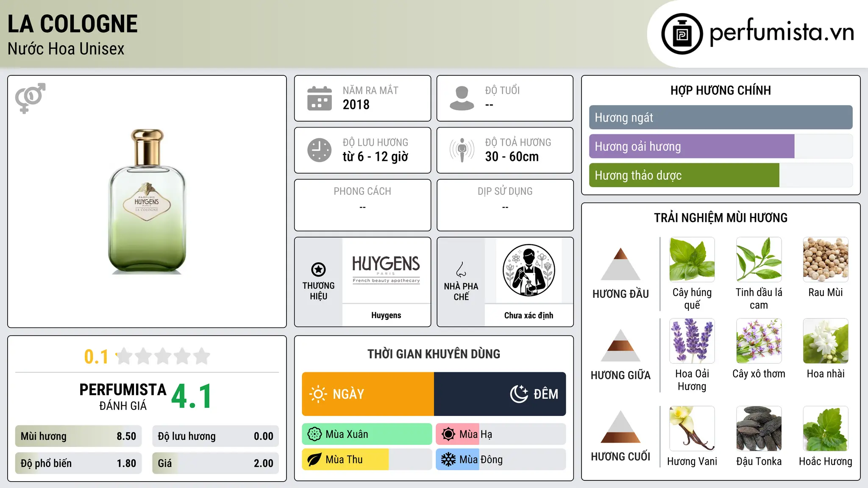Click the leaf icon for Mùa Thu
The height and width of the screenshot is (488, 868).
click(314, 460)
